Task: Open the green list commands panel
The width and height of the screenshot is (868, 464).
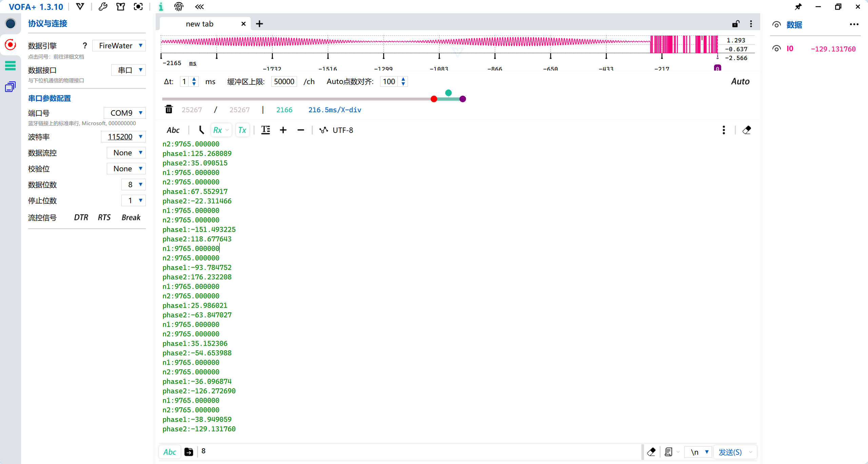Action: tap(11, 65)
